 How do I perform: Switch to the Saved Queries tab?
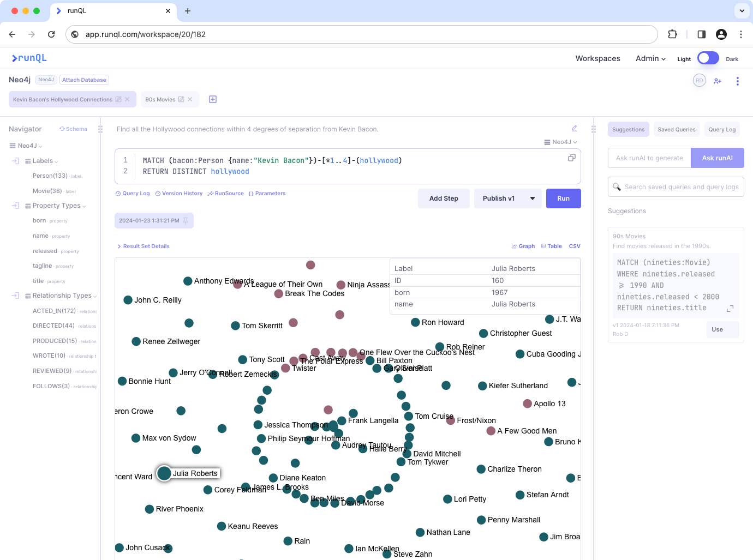[677, 129]
